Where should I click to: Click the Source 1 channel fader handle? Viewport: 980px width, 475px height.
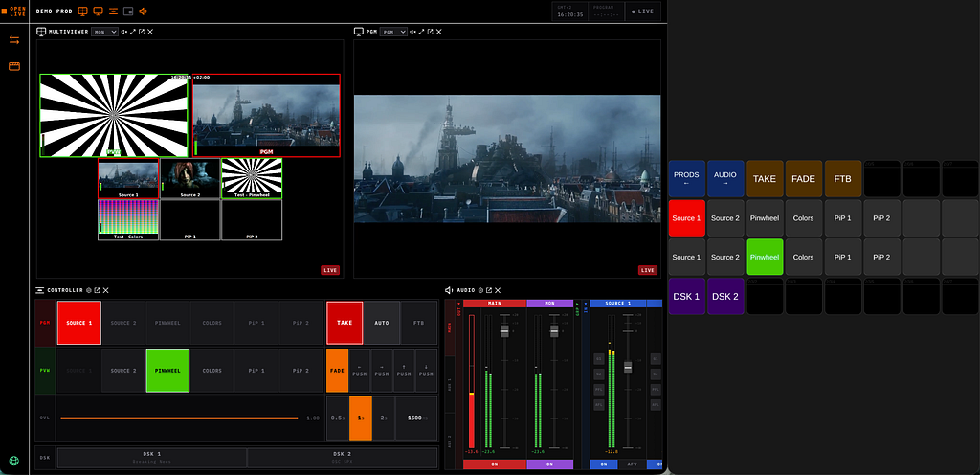628,368
